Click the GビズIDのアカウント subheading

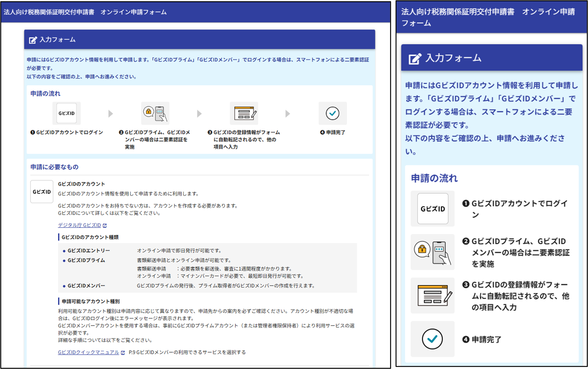point(82,184)
